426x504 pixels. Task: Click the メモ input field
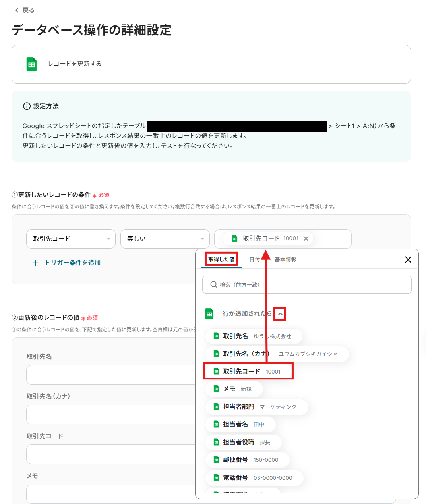click(x=111, y=494)
